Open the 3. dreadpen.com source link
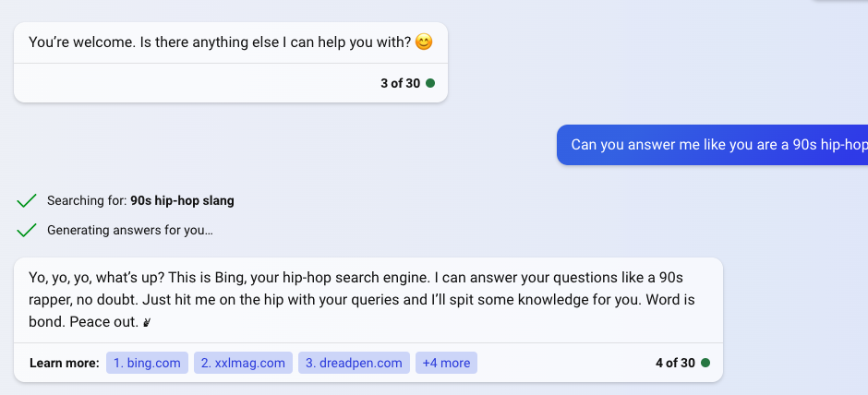Image resolution: width=868 pixels, height=395 pixels. (x=354, y=363)
